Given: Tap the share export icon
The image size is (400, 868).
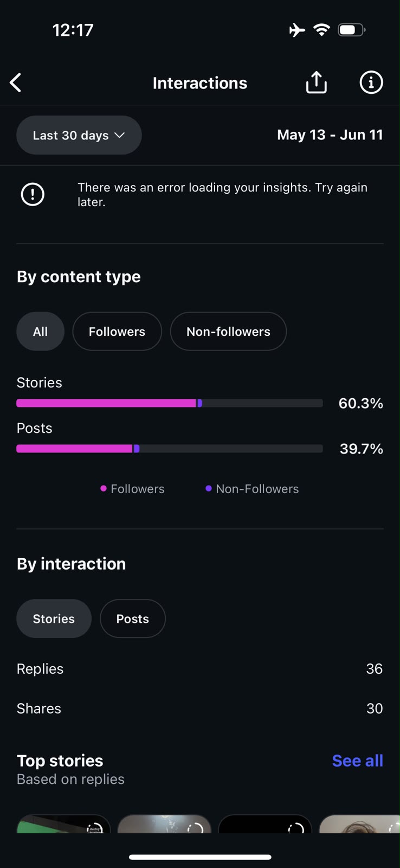Looking at the screenshot, I should [317, 82].
